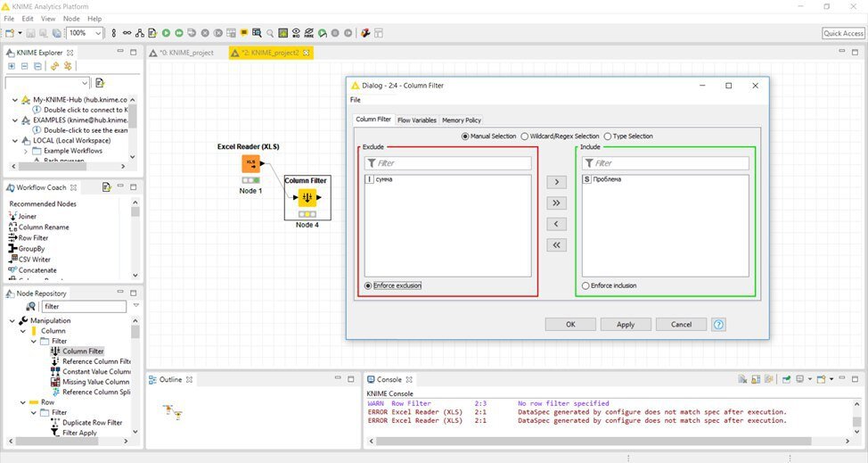This screenshot has width=868, height=463.
Task: Click the green Execute all nodes icon
Action: [179, 33]
